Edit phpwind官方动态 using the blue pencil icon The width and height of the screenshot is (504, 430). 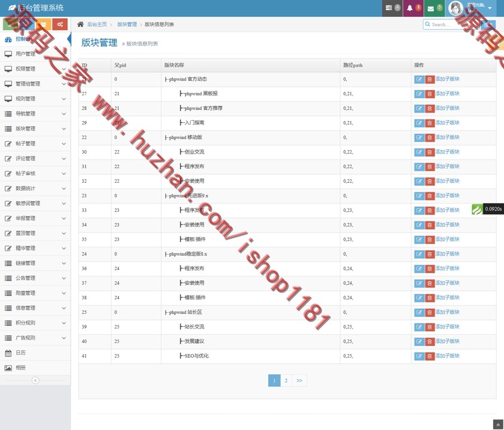[419, 79]
